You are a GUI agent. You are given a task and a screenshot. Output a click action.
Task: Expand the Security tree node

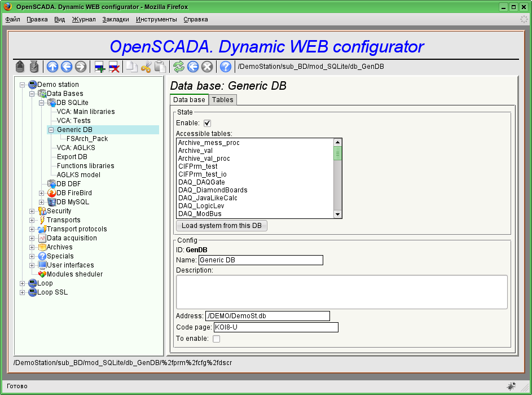32,211
